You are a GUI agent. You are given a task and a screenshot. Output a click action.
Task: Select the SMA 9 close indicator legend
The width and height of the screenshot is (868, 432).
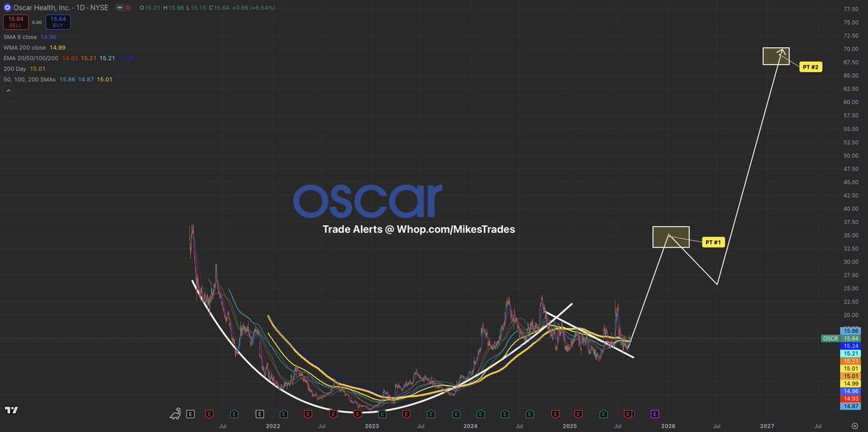point(22,36)
